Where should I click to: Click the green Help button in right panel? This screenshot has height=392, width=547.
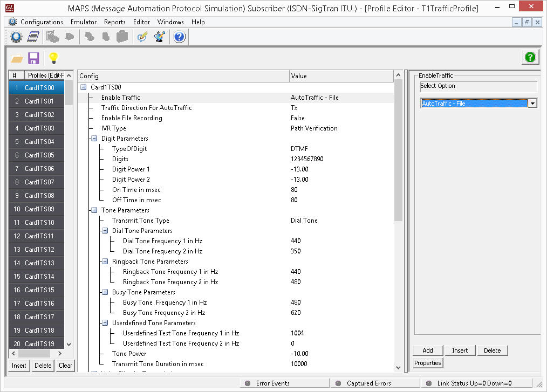click(x=530, y=57)
